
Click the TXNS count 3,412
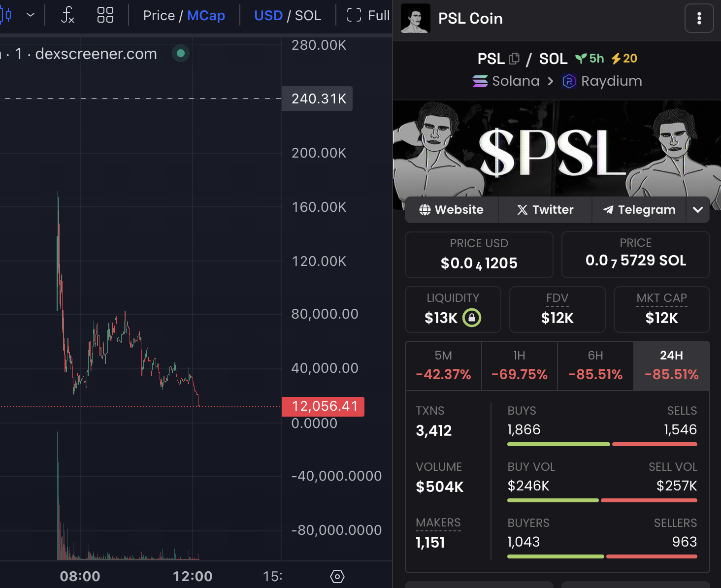pos(434,431)
